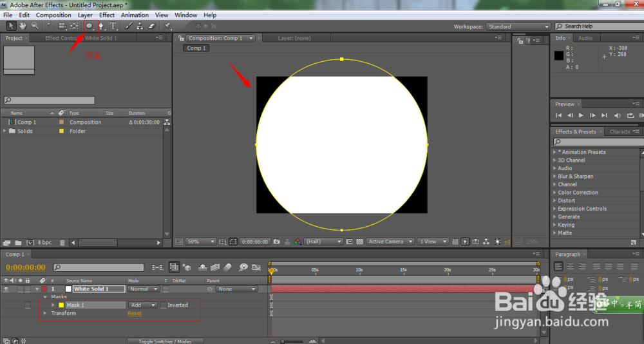Click the take snapshot camera icon

point(277,242)
